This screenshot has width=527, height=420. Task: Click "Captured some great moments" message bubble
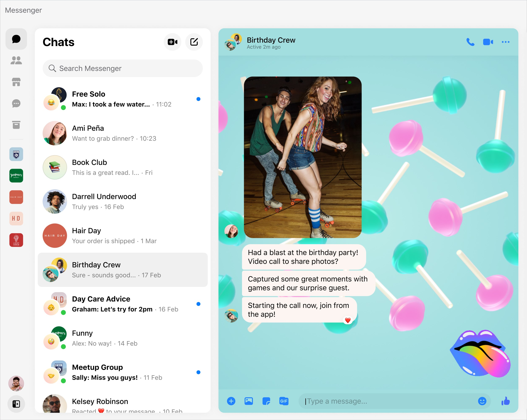coord(308,283)
